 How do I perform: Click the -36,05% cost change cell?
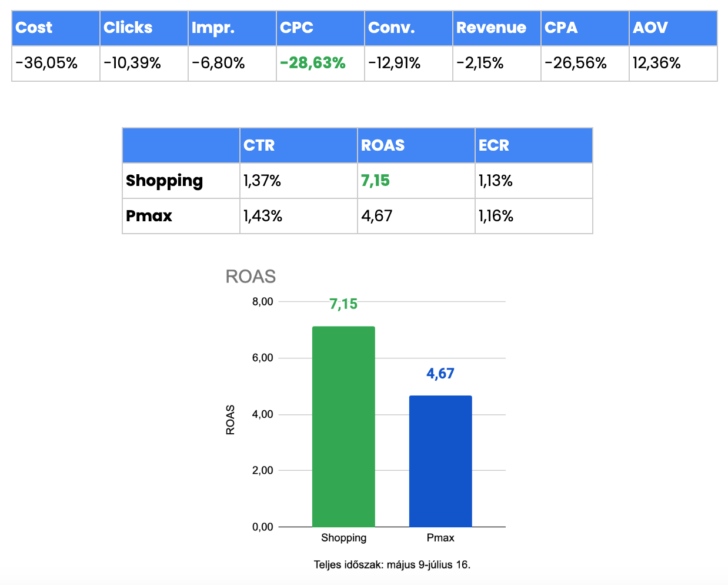point(47,63)
